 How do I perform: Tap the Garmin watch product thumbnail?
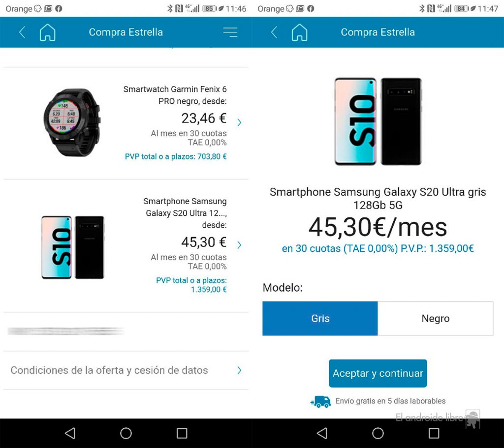pos(72,122)
